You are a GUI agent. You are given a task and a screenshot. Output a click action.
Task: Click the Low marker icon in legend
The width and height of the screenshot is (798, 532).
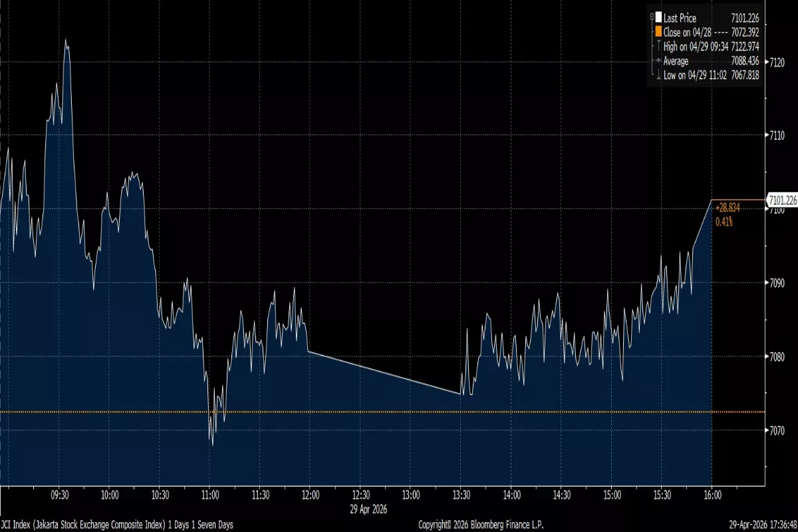[x=658, y=76]
